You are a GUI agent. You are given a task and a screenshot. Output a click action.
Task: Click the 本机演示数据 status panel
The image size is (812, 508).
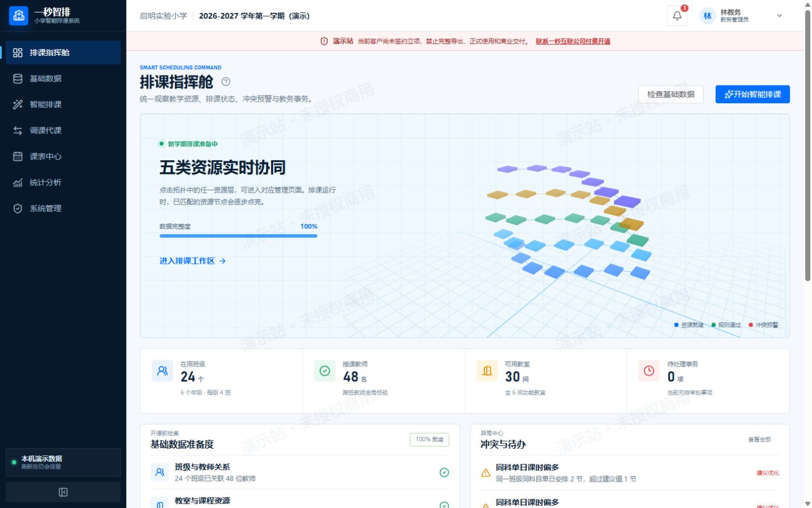(x=63, y=462)
